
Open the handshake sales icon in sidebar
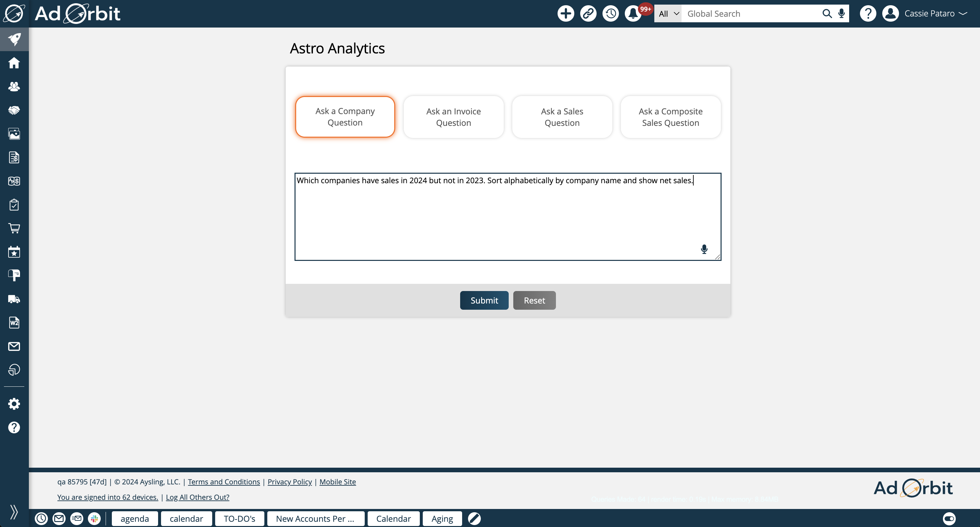(14, 110)
